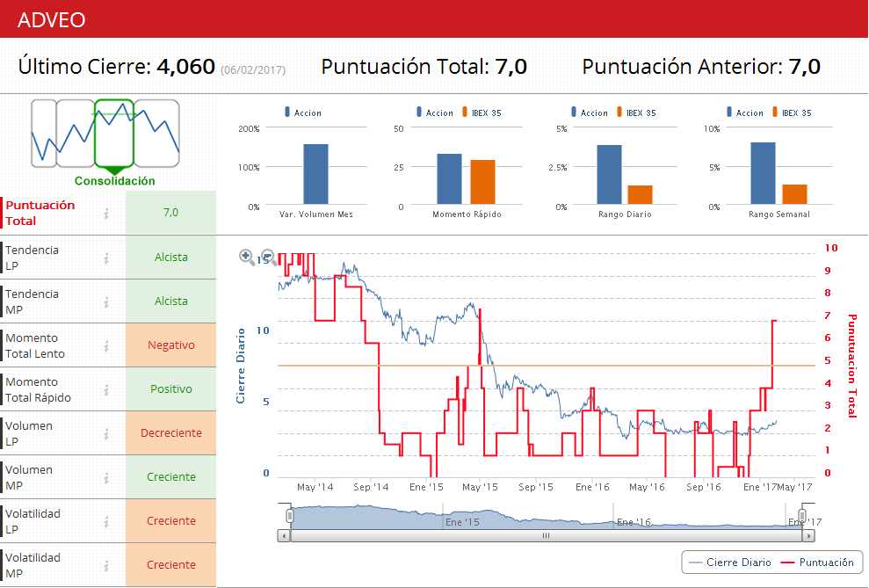Open info icon for Volatilidad LP row
This screenshot has width=869, height=588.
coord(106,521)
